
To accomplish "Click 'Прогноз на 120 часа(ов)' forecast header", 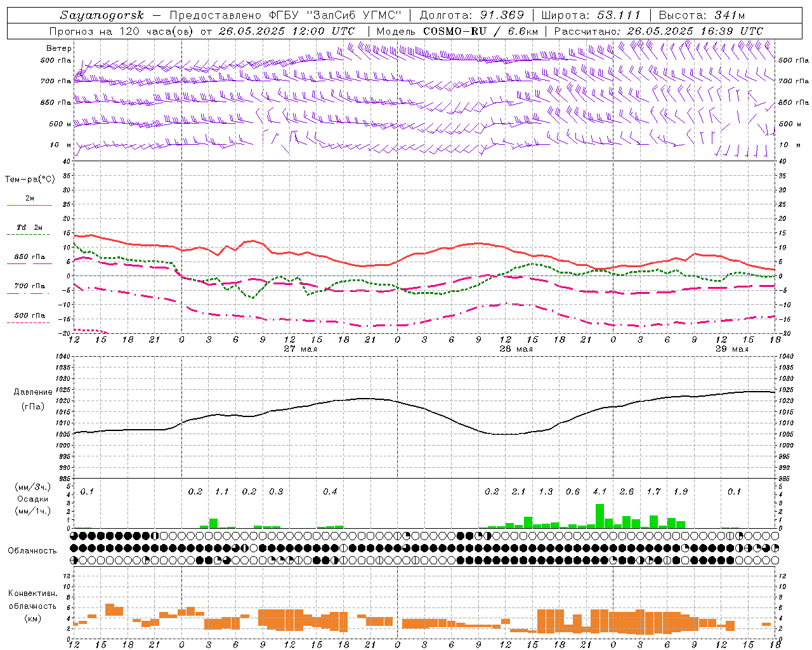I will coord(122,31).
